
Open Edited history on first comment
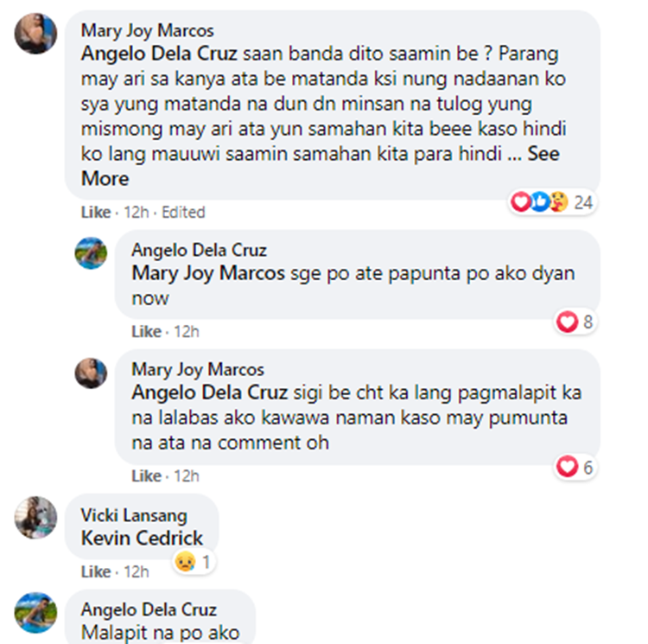[183, 213]
